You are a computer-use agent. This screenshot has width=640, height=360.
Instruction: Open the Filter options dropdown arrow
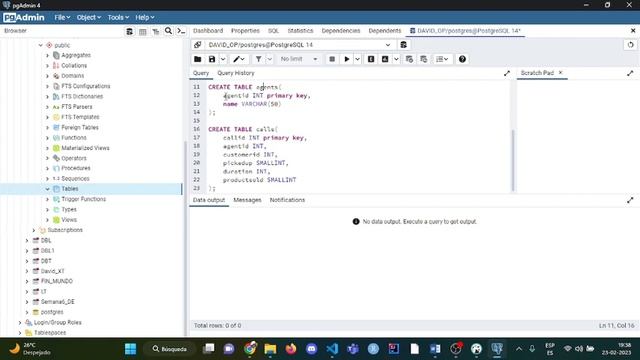pos(269,59)
